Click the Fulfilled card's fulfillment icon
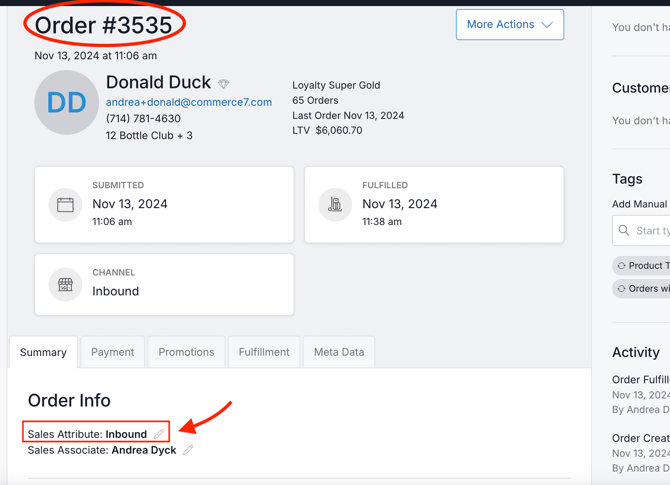670x485 pixels. pyautogui.click(x=335, y=205)
